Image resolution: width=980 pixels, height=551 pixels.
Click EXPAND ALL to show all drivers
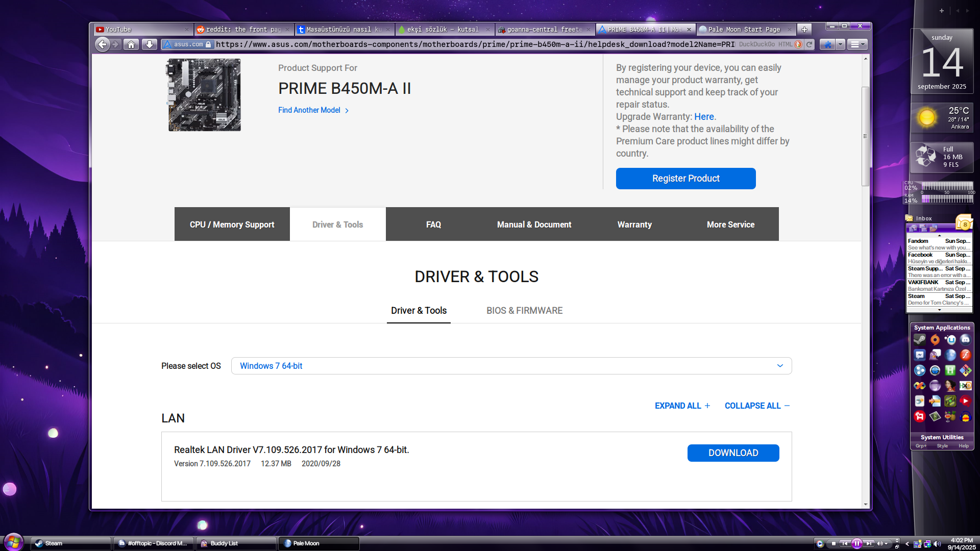point(682,406)
